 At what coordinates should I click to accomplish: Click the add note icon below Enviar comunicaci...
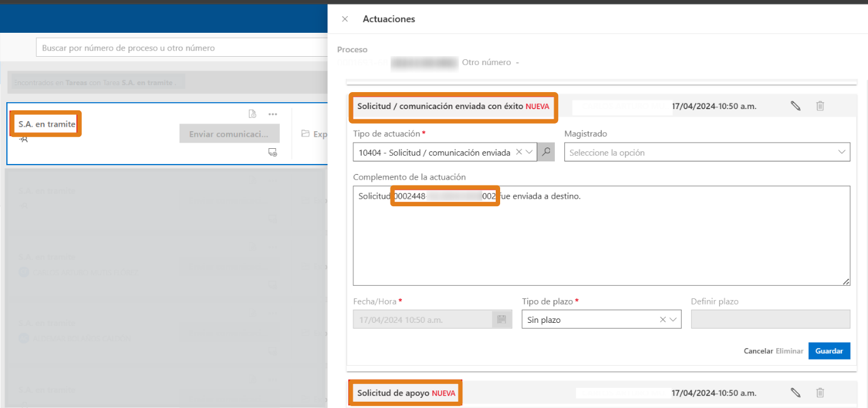click(x=272, y=152)
